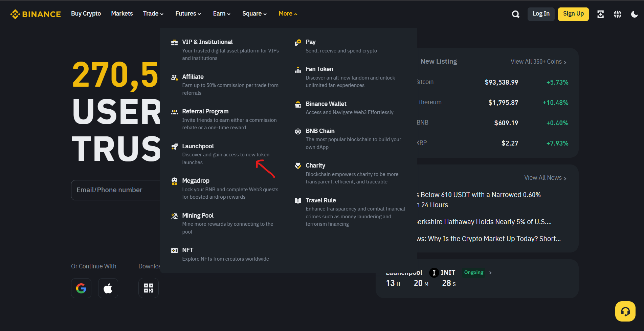The width and height of the screenshot is (644, 331).
Task: Expand the Earn dropdown menu
Action: pyautogui.click(x=221, y=14)
